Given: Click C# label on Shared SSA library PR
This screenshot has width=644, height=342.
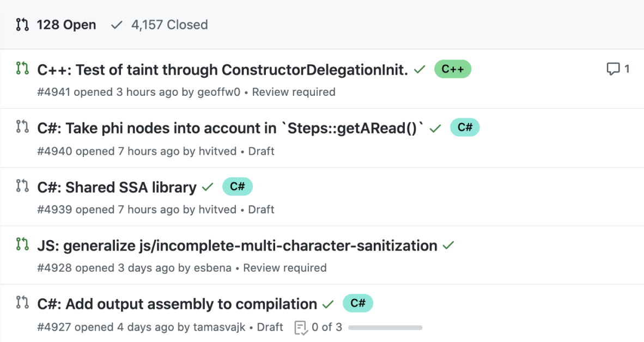Looking at the screenshot, I should pyautogui.click(x=237, y=187).
